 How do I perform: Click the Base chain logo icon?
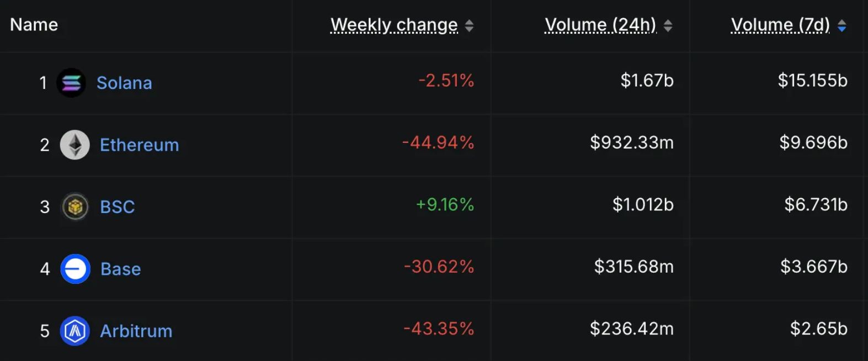75,269
